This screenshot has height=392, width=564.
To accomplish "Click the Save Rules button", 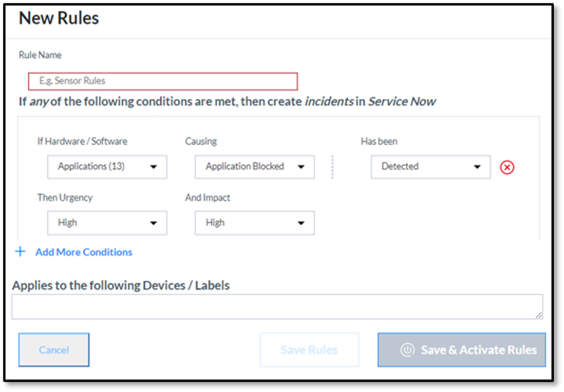I will (309, 350).
